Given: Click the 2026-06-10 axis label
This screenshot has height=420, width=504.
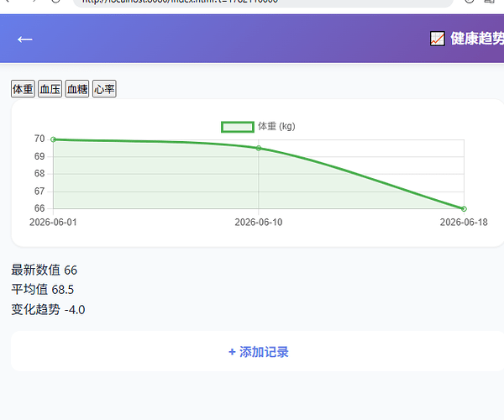Looking at the screenshot, I should click(259, 223).
